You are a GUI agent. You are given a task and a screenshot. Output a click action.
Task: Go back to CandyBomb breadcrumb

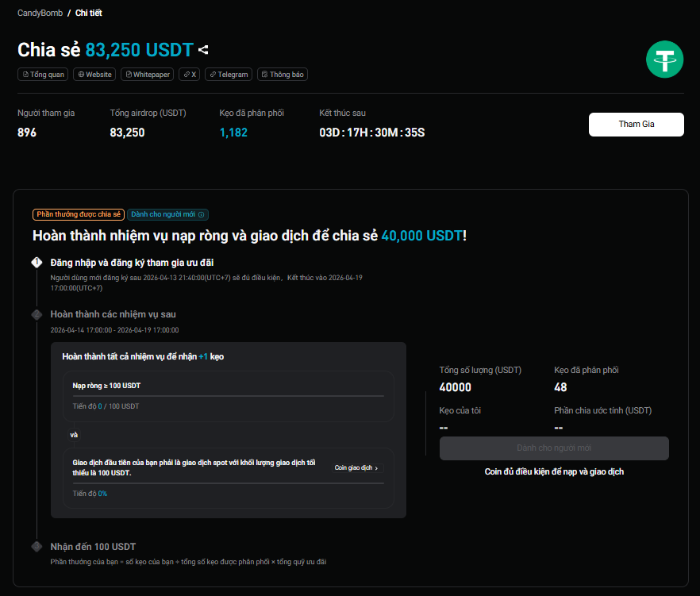40,13
